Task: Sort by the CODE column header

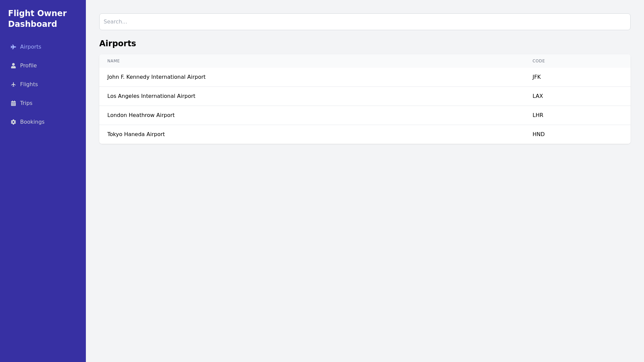Action: point(539,61)
